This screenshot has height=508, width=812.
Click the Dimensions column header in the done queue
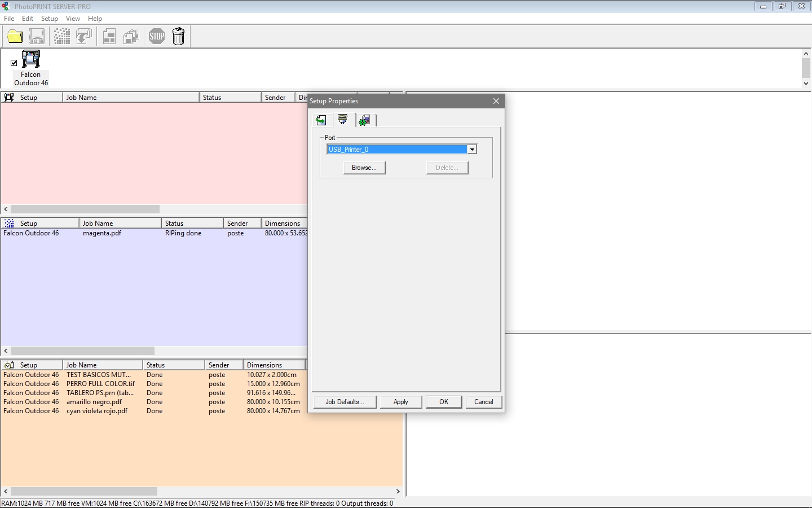click(274, 365)
